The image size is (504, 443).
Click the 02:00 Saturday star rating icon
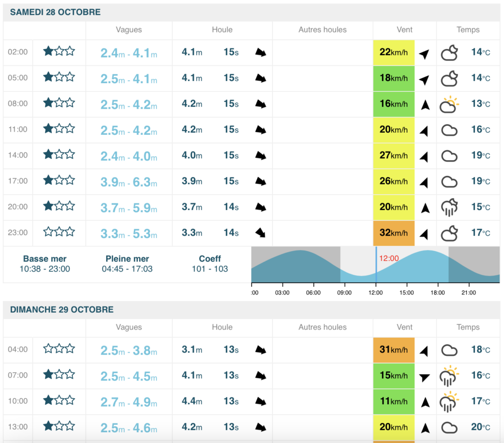59,51
